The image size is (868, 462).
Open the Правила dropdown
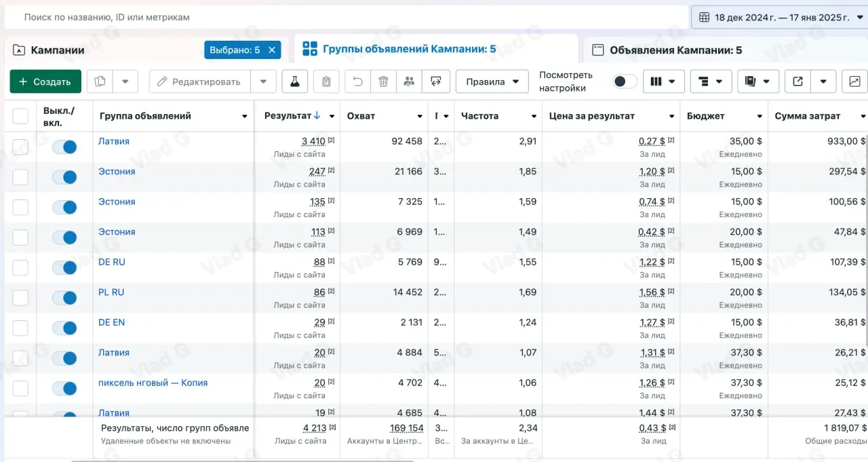(x=492, y=81)
